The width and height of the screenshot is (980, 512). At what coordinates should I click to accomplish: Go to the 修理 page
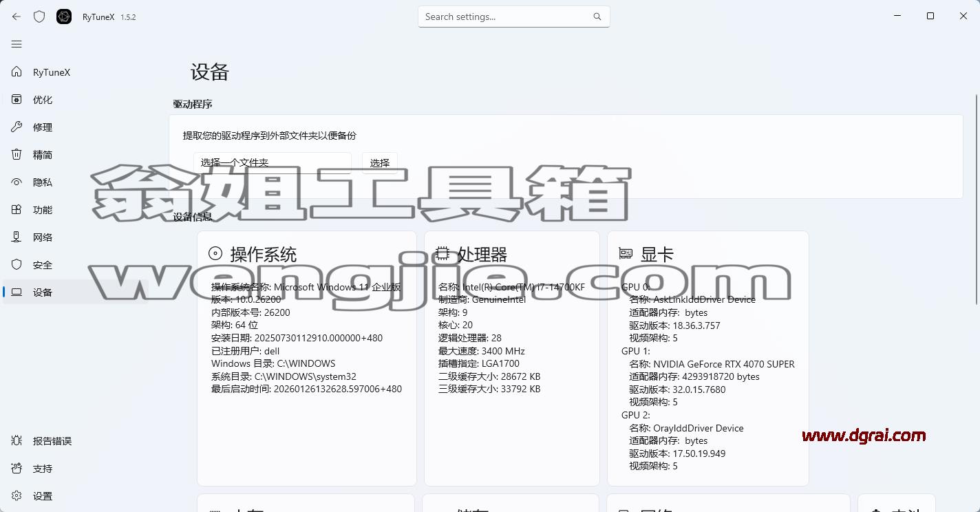click(x=76, y=127)
